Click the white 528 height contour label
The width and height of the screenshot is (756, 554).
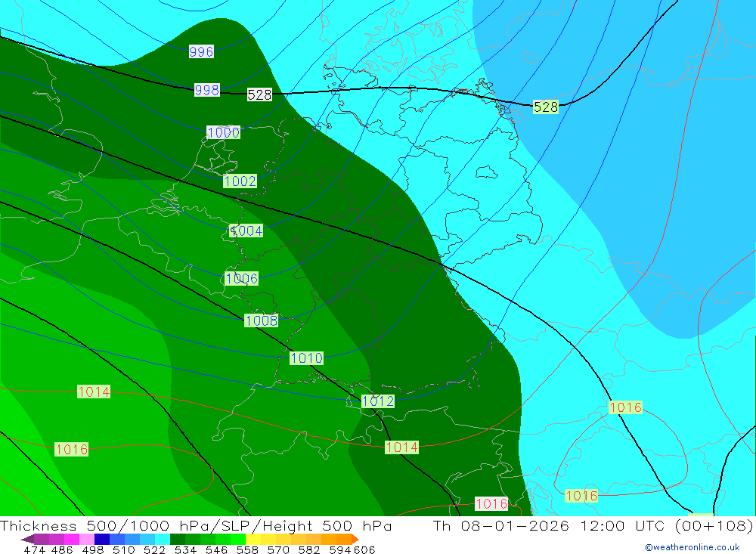pyautogui.click(x=259, y=94)
